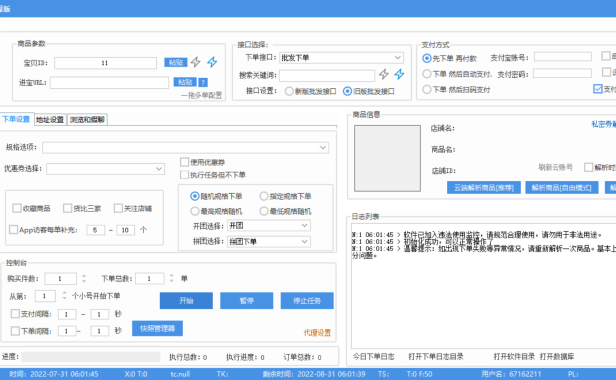The width and height of the screenshot is (616, 380).
Task: Open 打开数据库 link
Action: (557, 356)
